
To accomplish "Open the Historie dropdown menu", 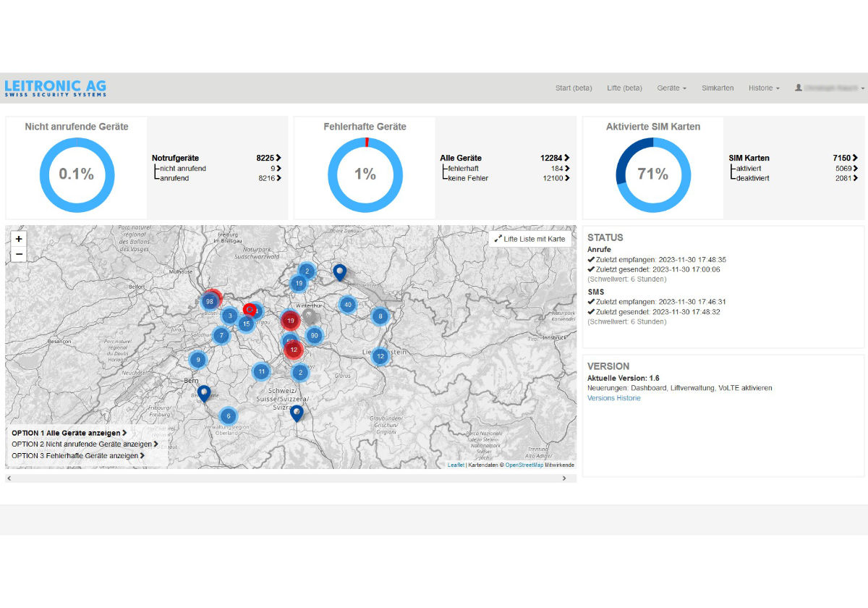I will click(x=764, y=88).
